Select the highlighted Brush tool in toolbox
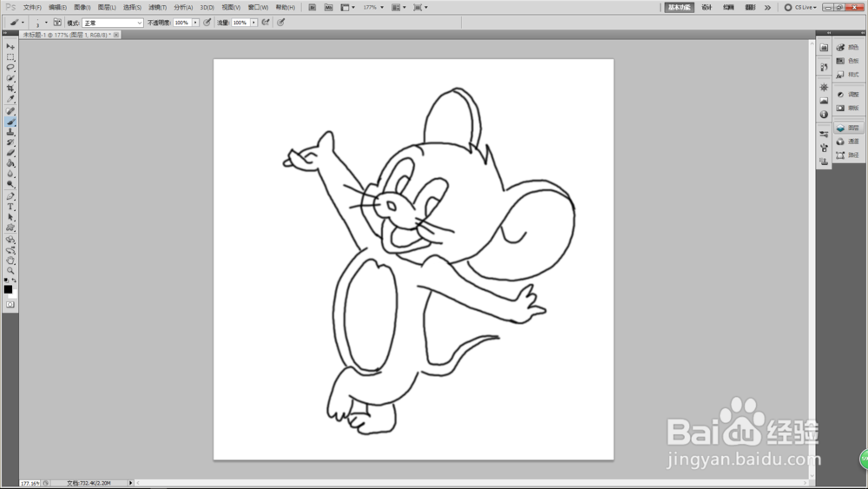Image resolution: width=868 pixels, height=489 pixels. tap(10, 122)
